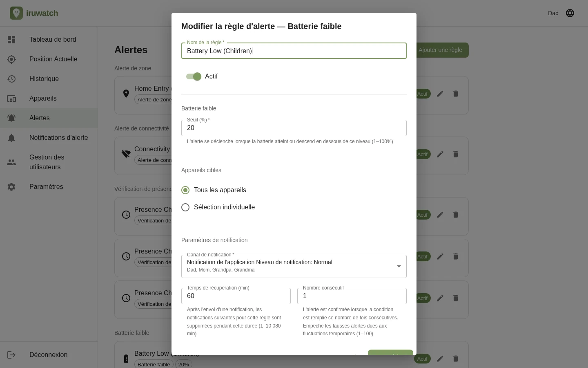This screenshot has width=588, height=368.
Task: Delete the Connectivity alert trash icon
Action: [x=456, y=154]
